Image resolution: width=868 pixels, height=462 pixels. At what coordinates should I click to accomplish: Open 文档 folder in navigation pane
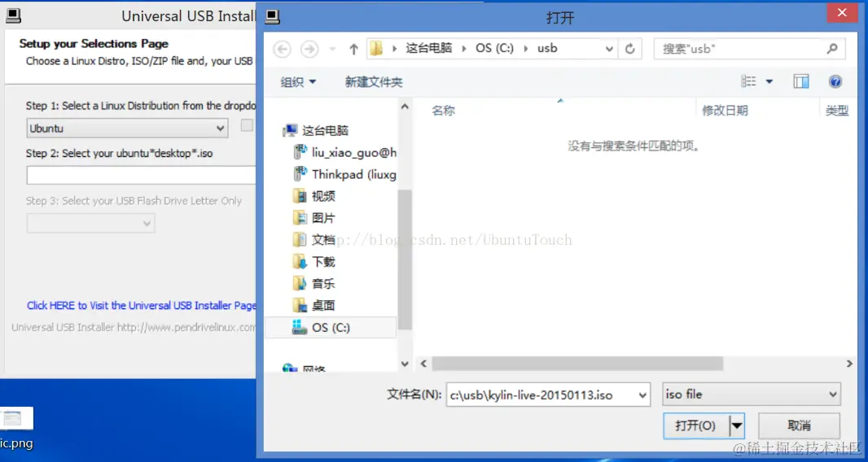click(x=323, y=240)
